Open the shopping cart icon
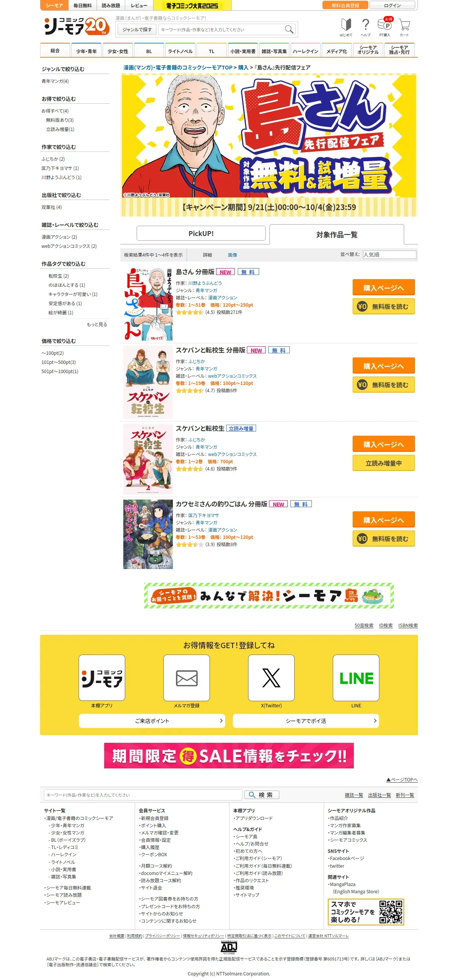Viewport: 458px width, 980px height. [404, 27]
